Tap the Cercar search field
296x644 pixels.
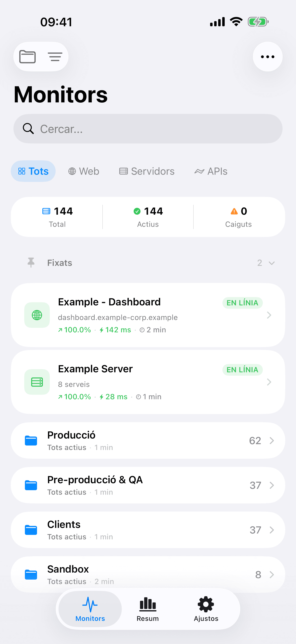pyautogui.click(x=148, y=129)
